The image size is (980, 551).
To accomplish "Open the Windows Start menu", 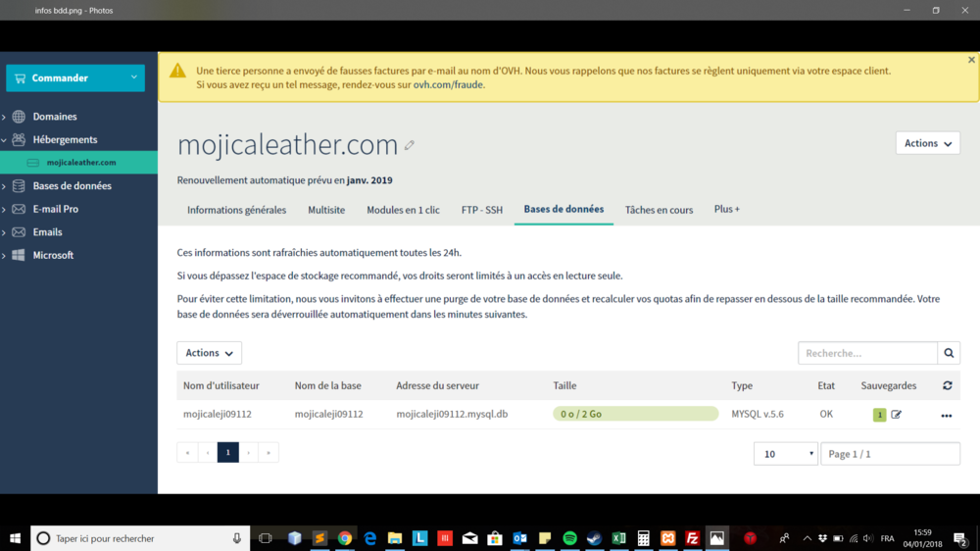I will click(15, 538).
